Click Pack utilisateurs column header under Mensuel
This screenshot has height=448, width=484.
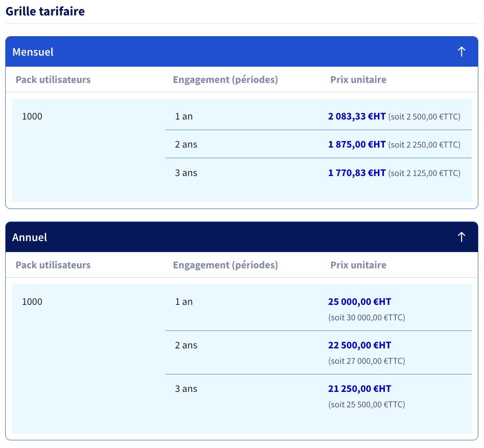(53, 80)
